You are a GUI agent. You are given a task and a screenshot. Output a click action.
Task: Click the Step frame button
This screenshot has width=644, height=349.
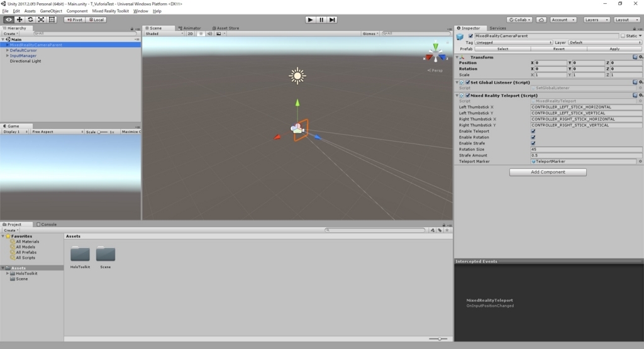pyautogui.click(x=332, y=19)
